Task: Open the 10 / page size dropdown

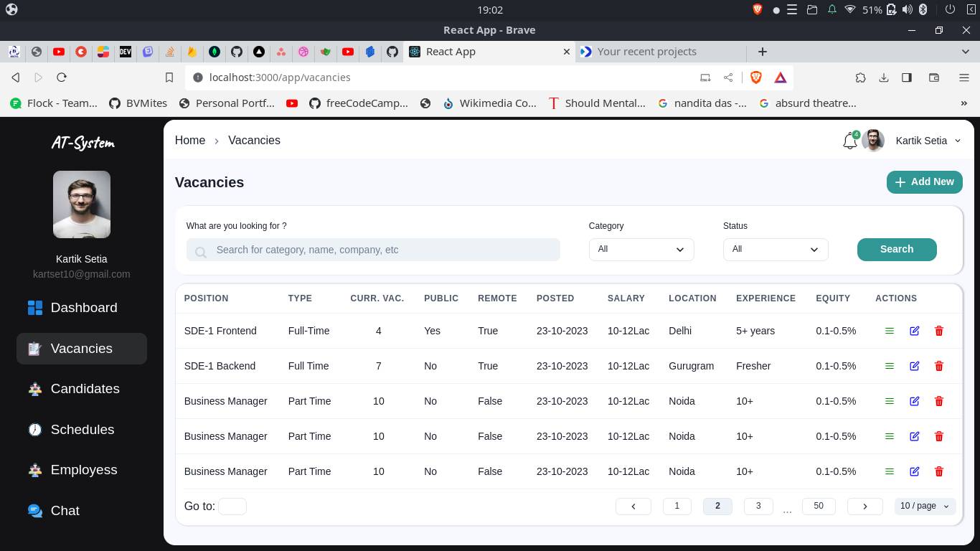Action: (x=925, y=506)
